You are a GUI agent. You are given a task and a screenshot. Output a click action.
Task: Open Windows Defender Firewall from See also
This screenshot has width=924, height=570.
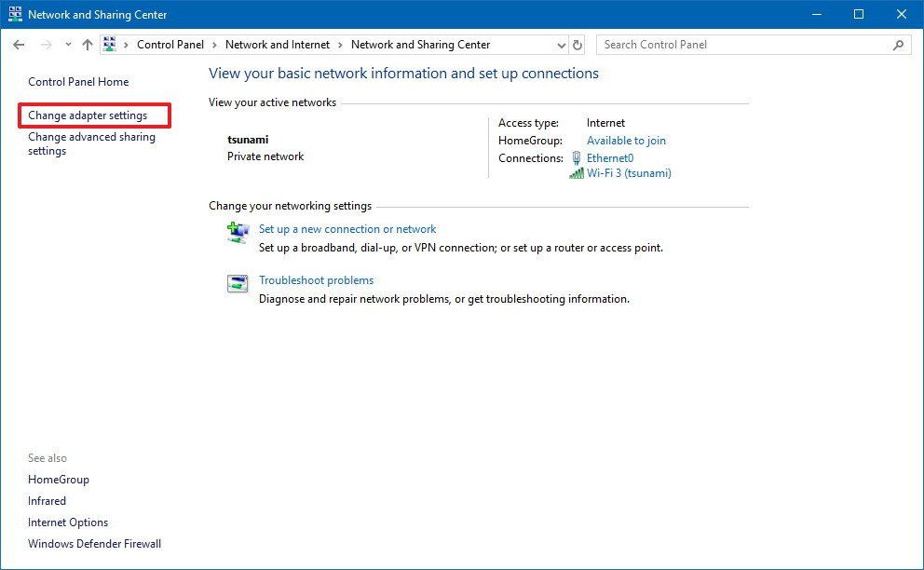[94, 543]
